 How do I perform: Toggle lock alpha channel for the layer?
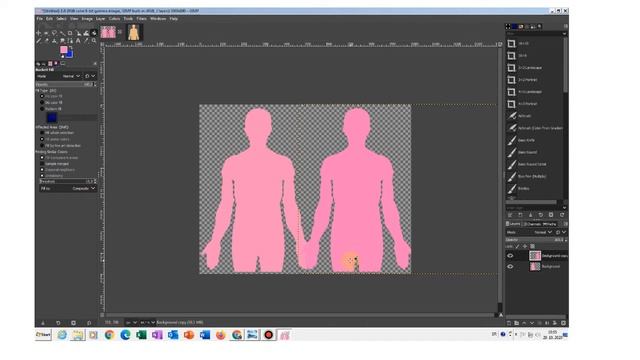click(x=532, y=247)
